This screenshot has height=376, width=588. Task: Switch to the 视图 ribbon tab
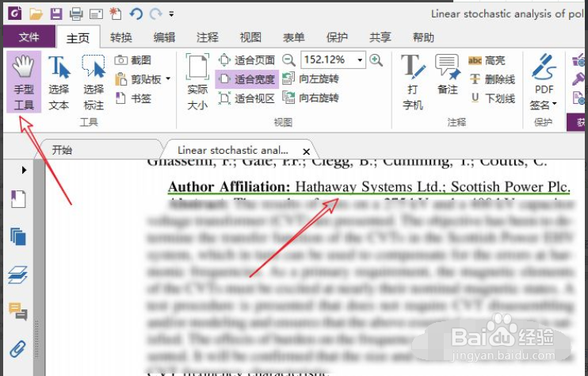[x=250, y=37]
